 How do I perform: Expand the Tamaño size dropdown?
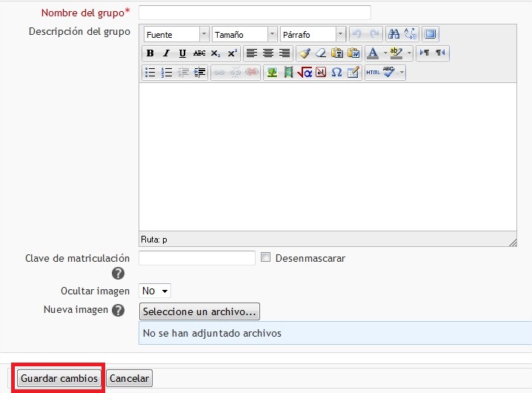pyautogui.click(x=245, y=34)
